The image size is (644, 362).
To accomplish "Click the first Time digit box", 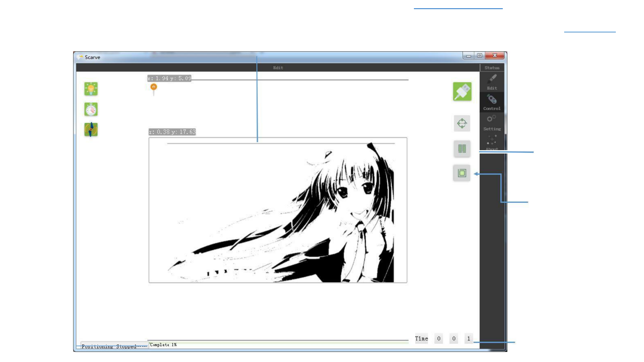I will pyautogui.click(x=439, y=339).
